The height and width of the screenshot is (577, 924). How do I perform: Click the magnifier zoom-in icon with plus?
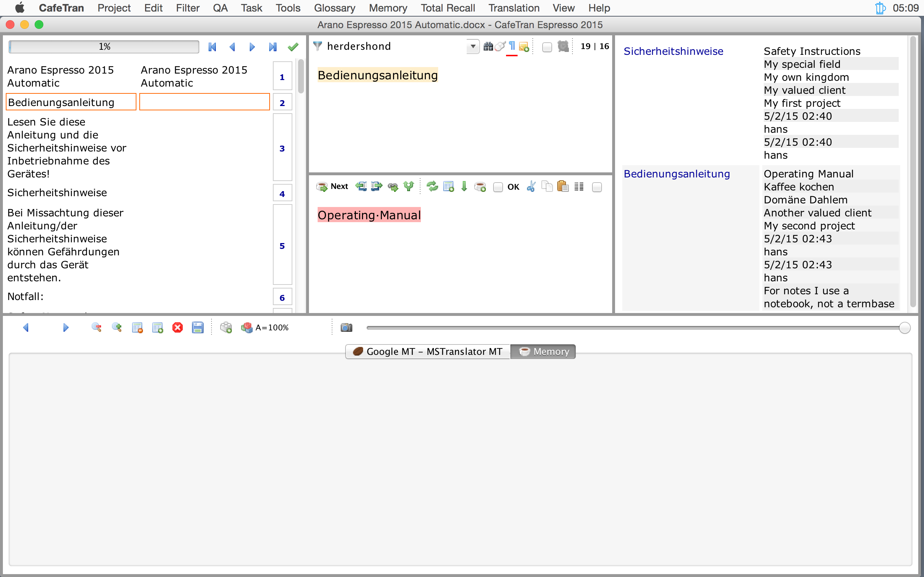coord(117,327)
